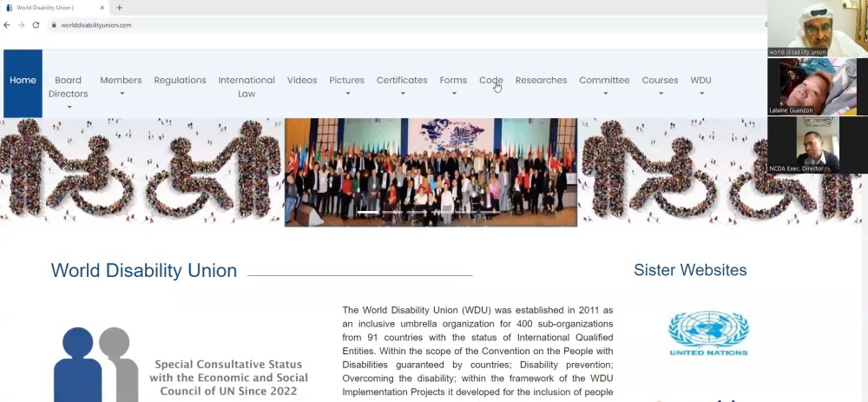Screen dimensions: 868x402
Task: Click the browser forward arrow
Action: click(21, 25)
